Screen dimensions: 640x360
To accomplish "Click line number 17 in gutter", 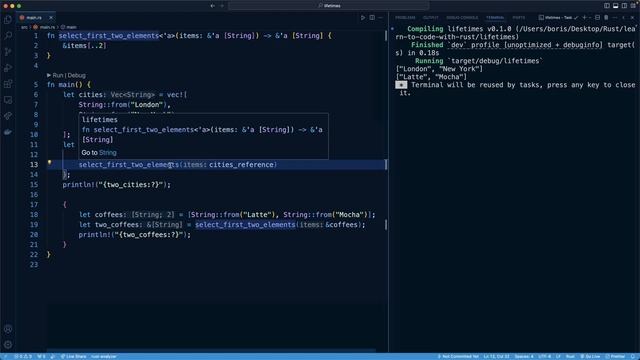I will pyautogui.click(x=34, y=204).
